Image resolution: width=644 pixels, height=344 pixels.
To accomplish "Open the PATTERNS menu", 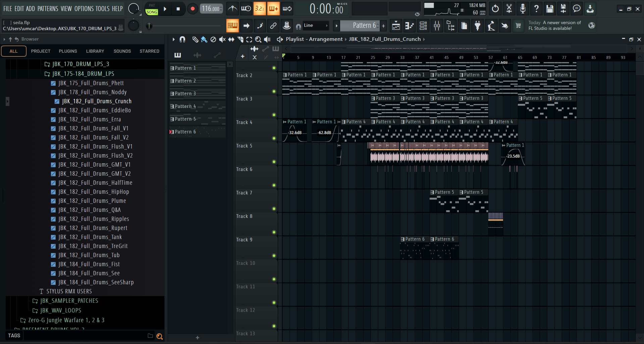I will (48, 9).
